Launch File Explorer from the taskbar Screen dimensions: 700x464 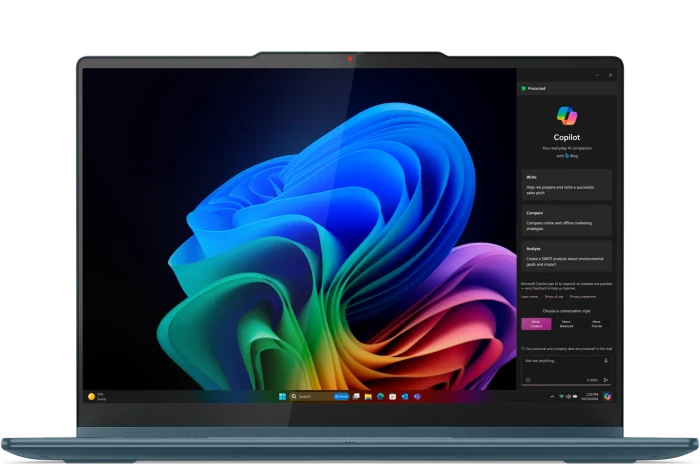[368, 397]
